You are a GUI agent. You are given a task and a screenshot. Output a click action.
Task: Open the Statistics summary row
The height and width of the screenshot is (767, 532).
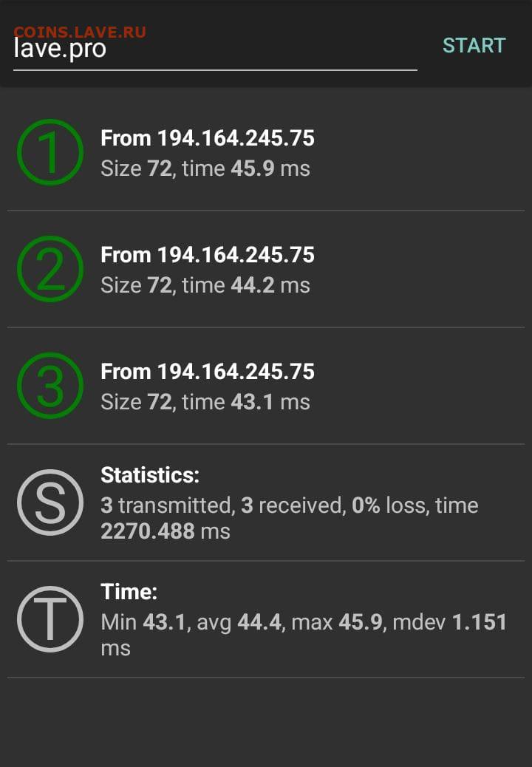click(266, 503)
